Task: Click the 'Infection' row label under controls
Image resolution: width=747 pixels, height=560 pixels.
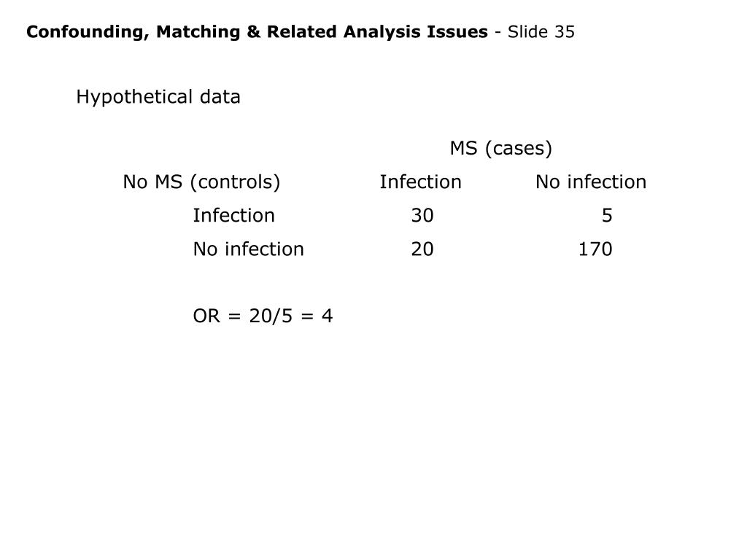Action: pos(233,215)
